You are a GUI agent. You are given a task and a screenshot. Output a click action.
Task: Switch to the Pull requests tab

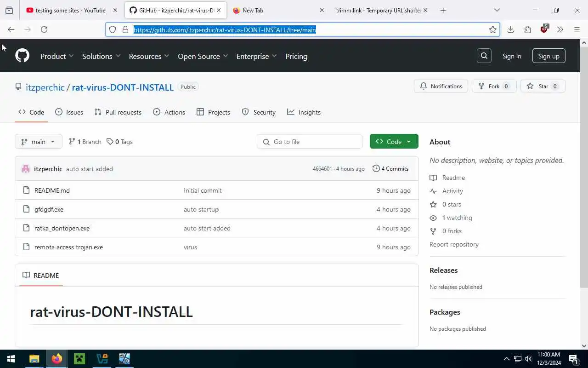118,112
